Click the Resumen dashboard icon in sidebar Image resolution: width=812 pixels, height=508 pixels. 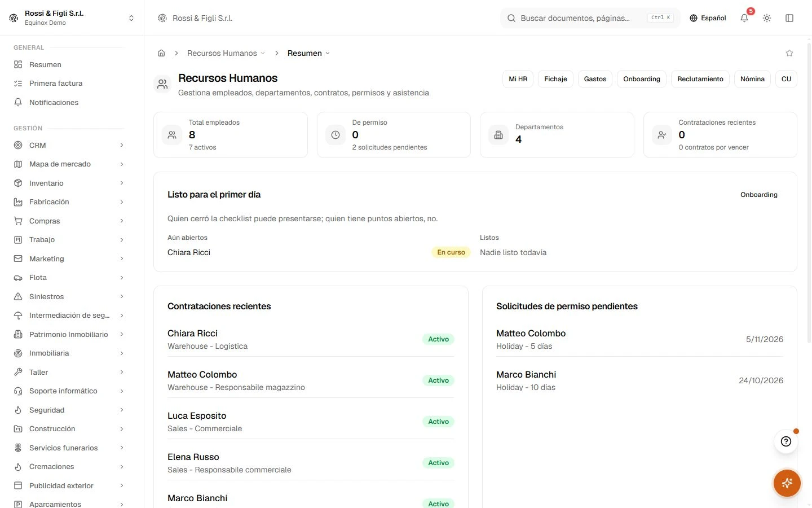pos(18,64)
